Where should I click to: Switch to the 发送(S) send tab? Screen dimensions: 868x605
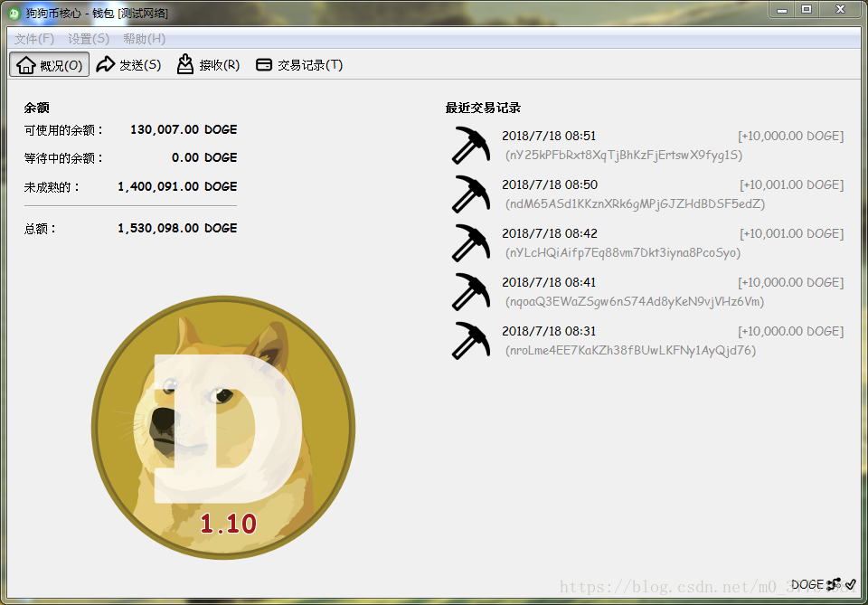(128, 65)
